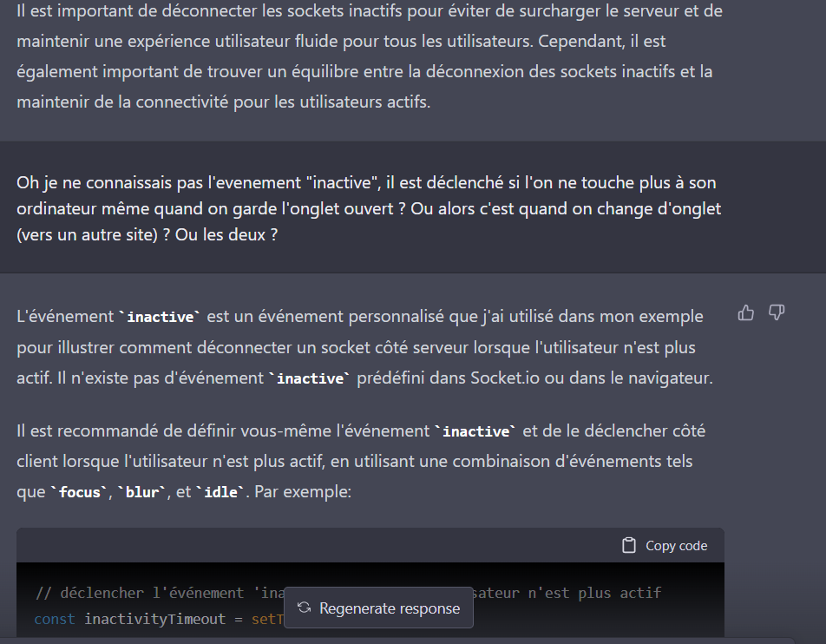Click the clipboard icon beside Copy code
Screen dimensions: 826x644
[x=629, y=546]
